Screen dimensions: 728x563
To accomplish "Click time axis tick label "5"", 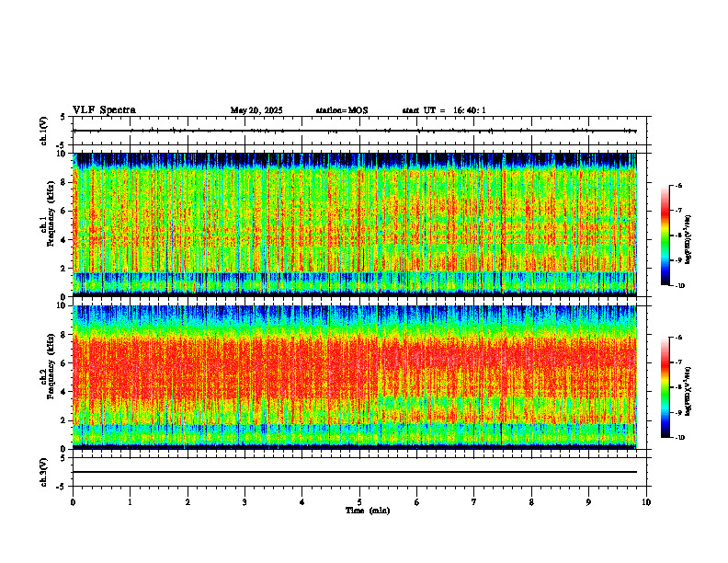I will click(359, 502).
